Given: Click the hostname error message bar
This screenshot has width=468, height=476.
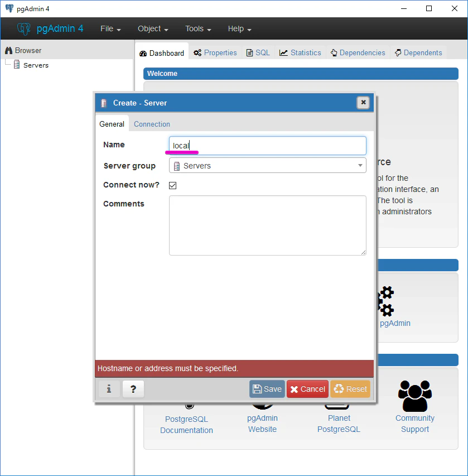Looking at the screenshot, I should (x=234, y=368).
